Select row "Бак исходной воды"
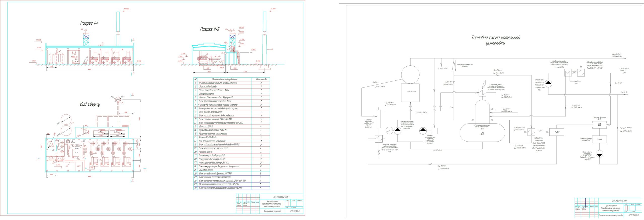Screen dimensions: 644x220 [x=231, y=86]
